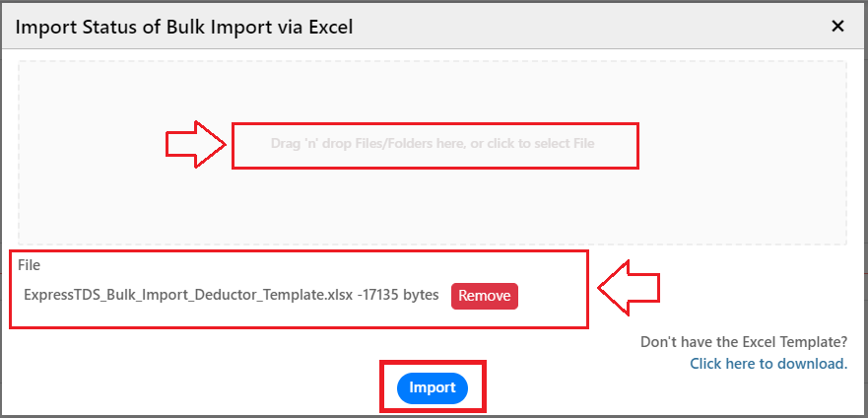Click the 'Don't have the Excel Template?' text

744,342
